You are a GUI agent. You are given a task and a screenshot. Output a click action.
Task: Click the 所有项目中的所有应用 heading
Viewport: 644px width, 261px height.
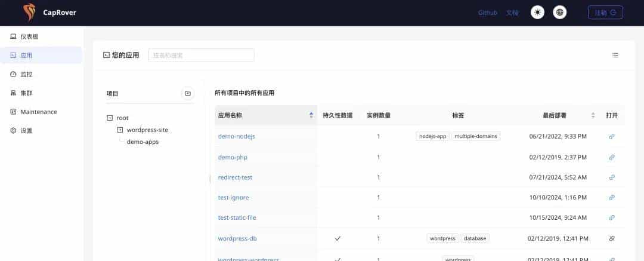tap(244, 93)
